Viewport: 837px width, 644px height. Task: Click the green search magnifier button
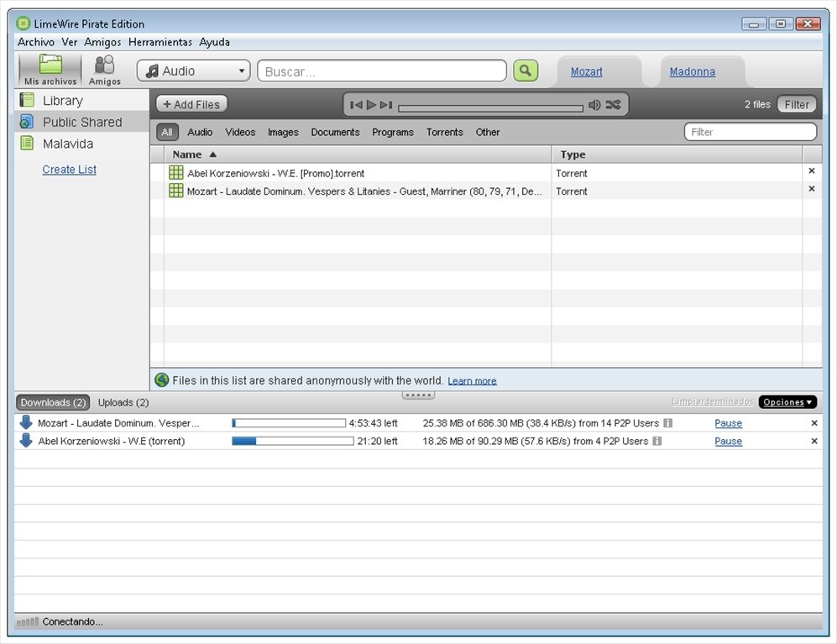click(x=526, y=71)
